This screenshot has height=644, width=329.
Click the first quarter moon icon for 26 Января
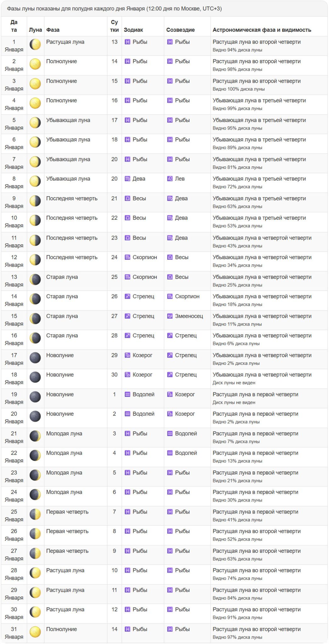(x=35, y=534)
